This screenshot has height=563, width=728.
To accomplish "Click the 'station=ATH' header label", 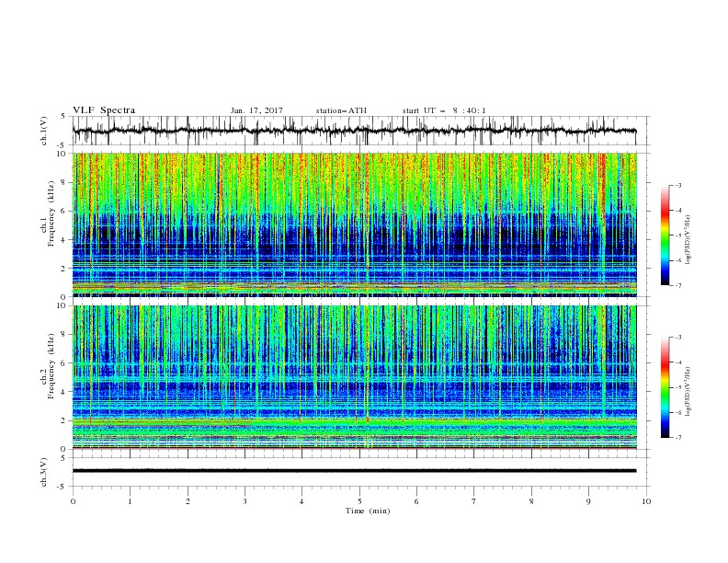I will (341, 110).
